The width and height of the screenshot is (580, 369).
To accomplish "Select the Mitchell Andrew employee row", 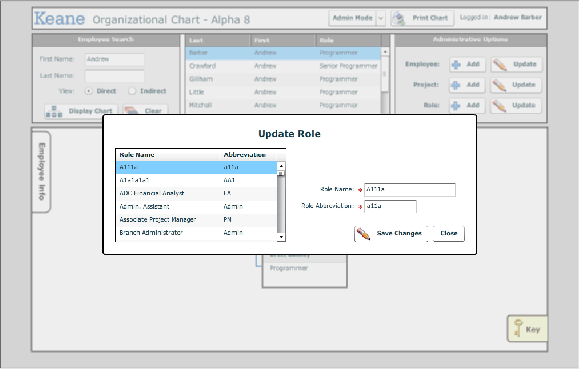I will pos(283,105).
